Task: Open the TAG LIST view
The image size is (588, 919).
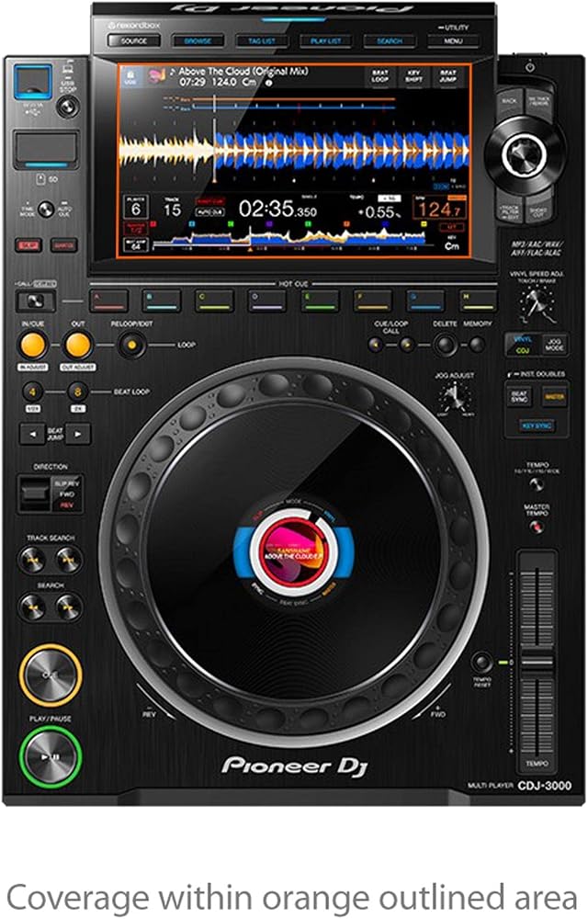Action: pyautogui.click(x=262, y=41)
